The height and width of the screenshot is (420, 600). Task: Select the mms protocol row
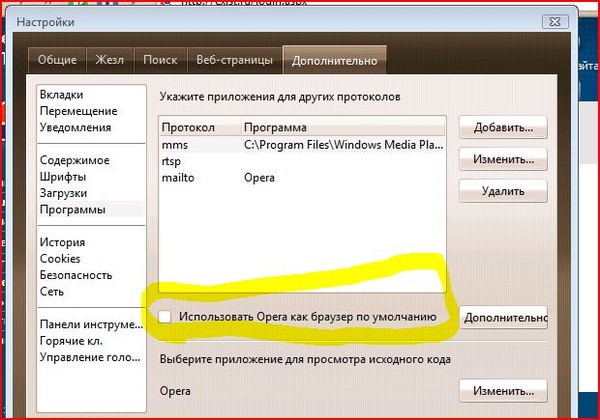tap(302, 145)
